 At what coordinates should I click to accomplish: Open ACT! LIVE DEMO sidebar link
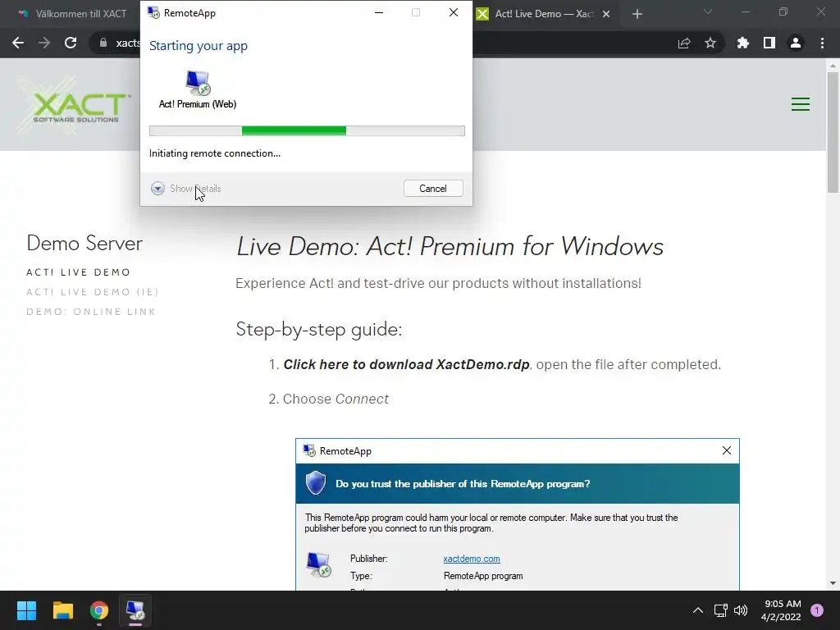coord(78,272)
